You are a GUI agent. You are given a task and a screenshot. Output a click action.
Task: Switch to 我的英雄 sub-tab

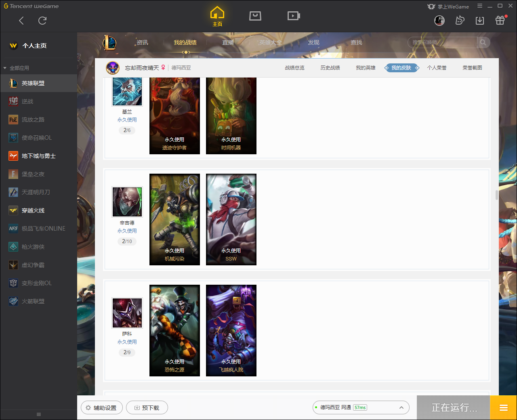[366, 68]
